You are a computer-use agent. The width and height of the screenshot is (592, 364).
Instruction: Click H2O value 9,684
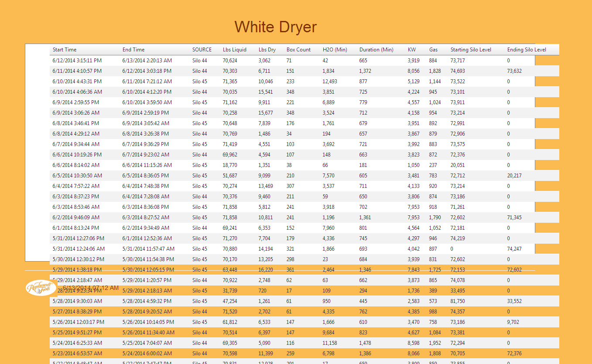[329, 333]
